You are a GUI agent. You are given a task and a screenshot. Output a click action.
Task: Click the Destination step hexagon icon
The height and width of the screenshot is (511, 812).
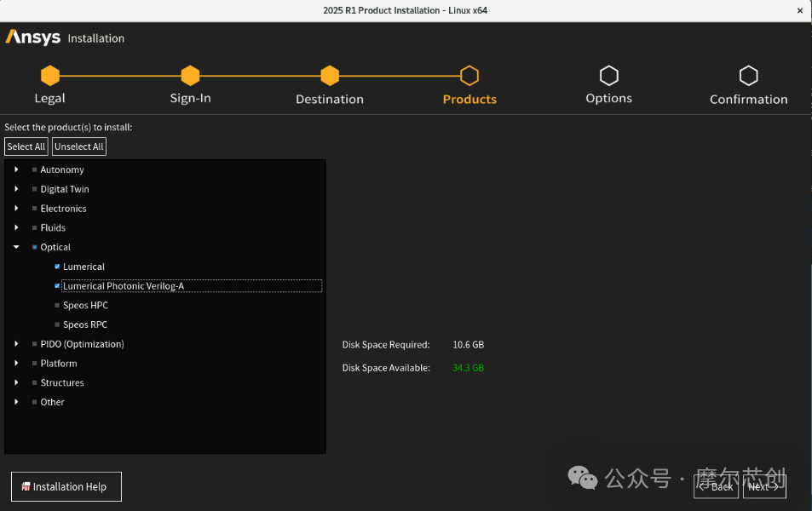[330, 76]
